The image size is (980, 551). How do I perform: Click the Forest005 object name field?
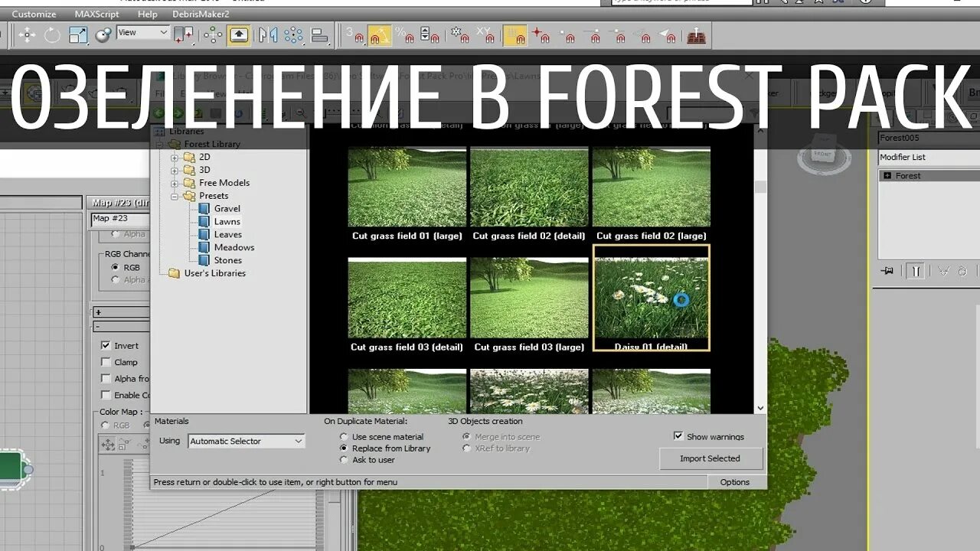[x=929, y=138]
